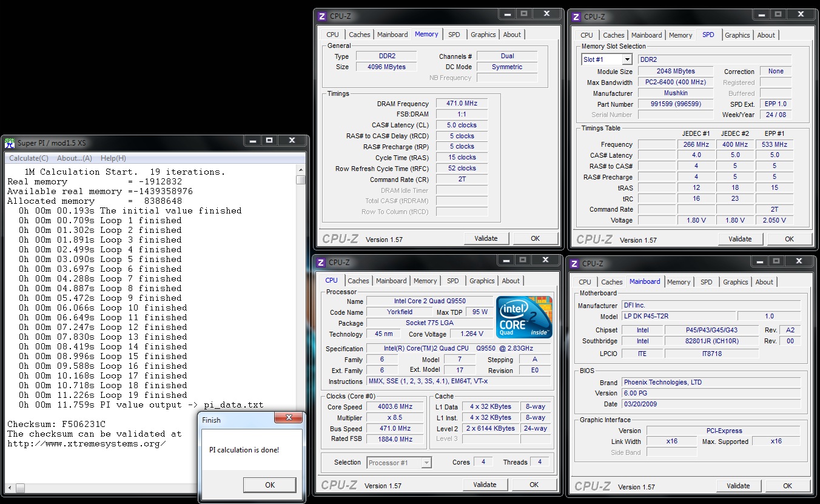Viewport: 820px width, 504px height.
Task: Click the "Checksum: F506231C" line in Super PI
Action: coord(56,424)
